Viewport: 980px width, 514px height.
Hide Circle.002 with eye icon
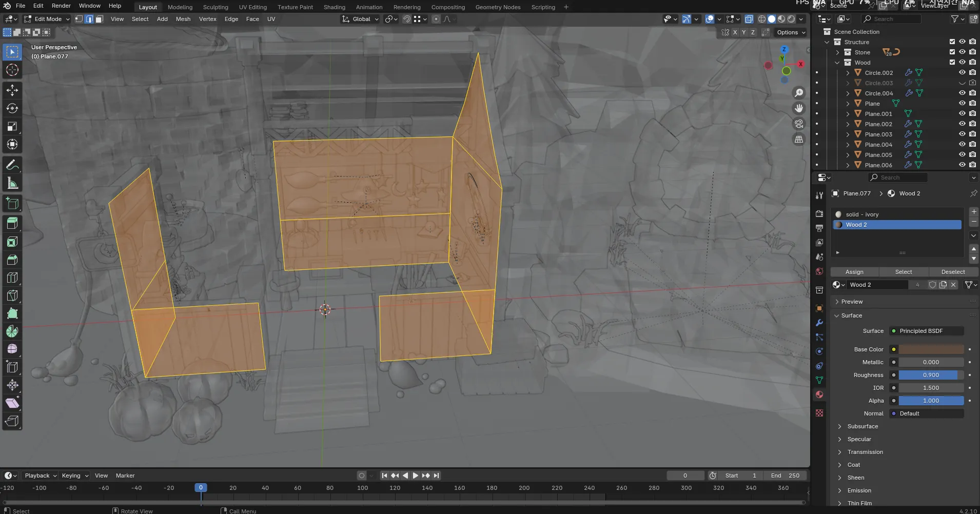tap(963, 73)
